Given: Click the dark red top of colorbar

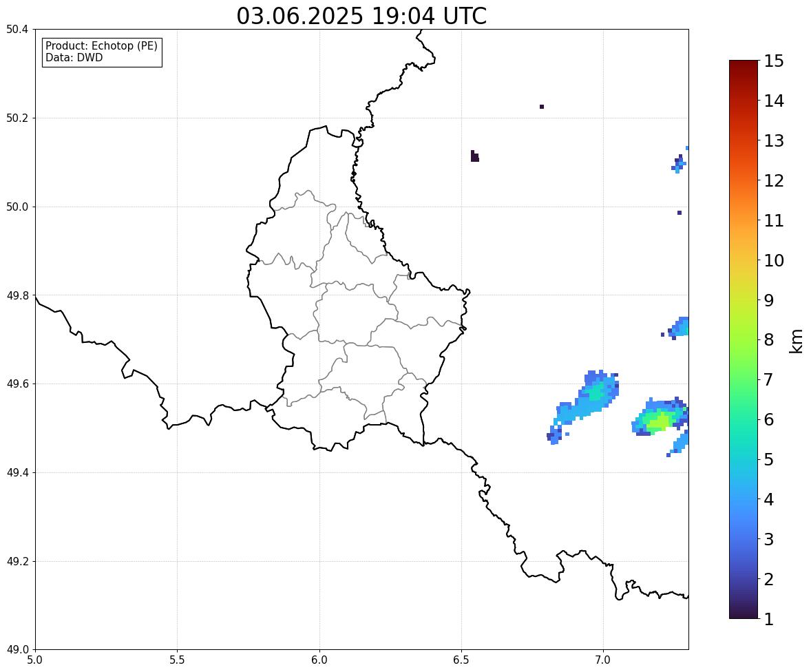Looking at the screenshot, I should click(x=744, y=67).
